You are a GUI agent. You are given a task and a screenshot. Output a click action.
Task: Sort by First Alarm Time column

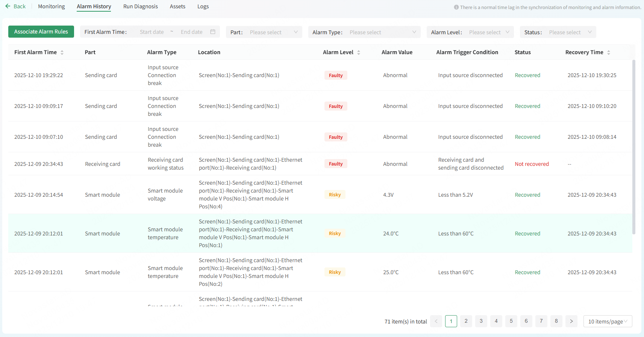click(62, 53)
